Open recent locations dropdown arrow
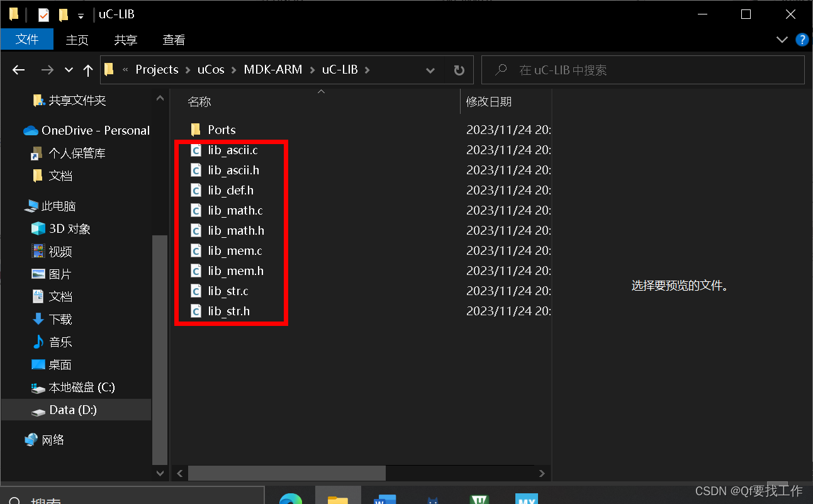The image size is (813, 504). [69, 70]
